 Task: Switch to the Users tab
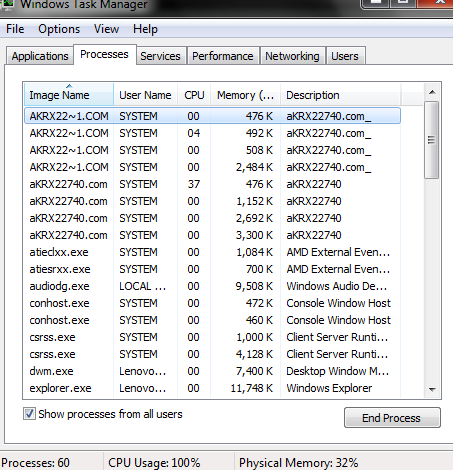tap(345, 56)
